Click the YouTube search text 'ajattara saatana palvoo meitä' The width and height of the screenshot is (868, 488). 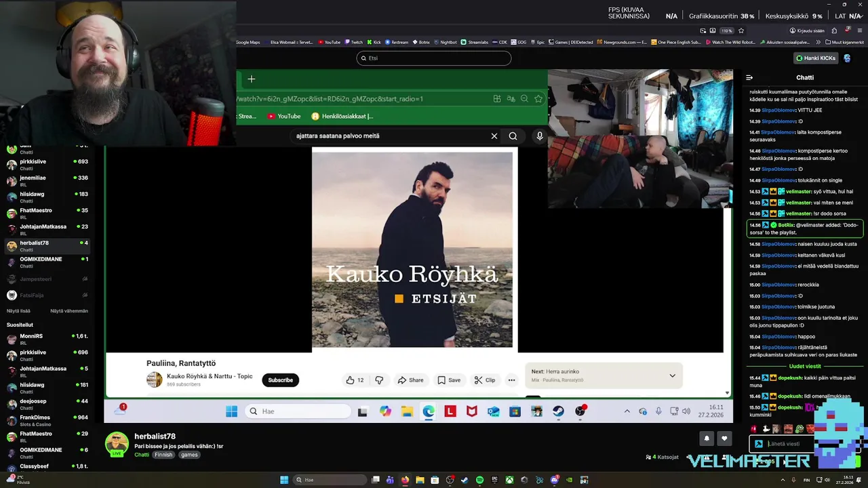pyautogui.click(x=338, y=136)
